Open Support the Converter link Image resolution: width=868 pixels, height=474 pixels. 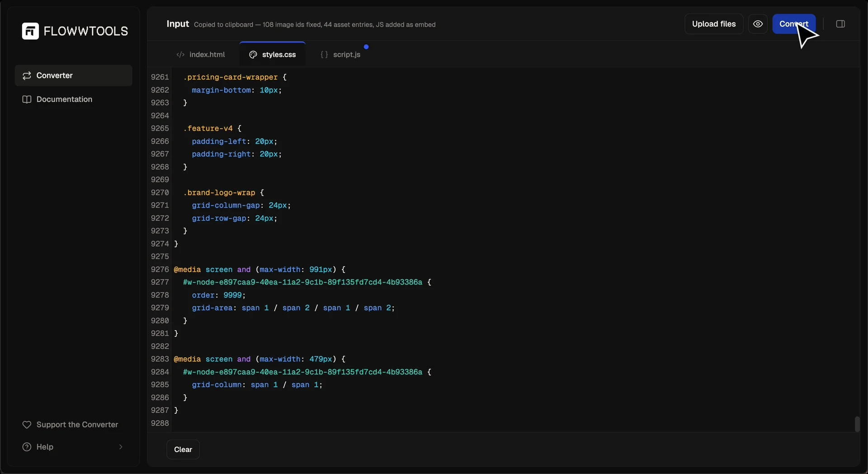(70, 425)
